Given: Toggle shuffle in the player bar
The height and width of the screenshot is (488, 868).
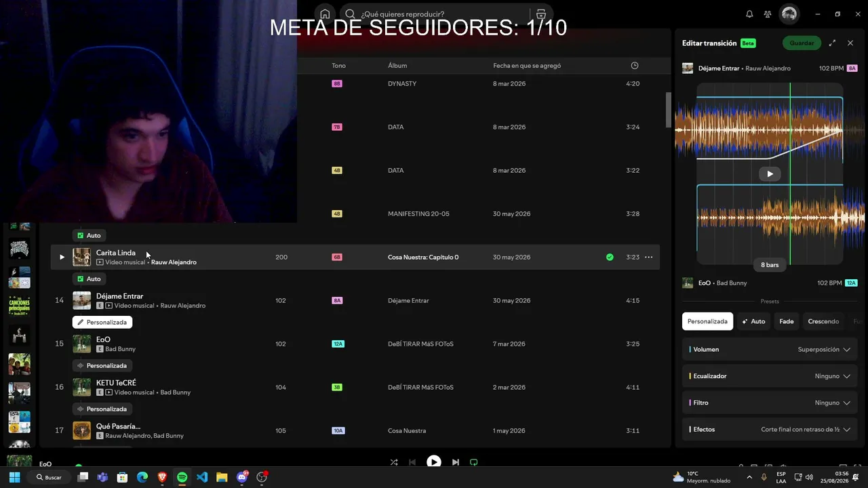Looking at the screenshot, I should pyautogui.click(x=394, y=462).
